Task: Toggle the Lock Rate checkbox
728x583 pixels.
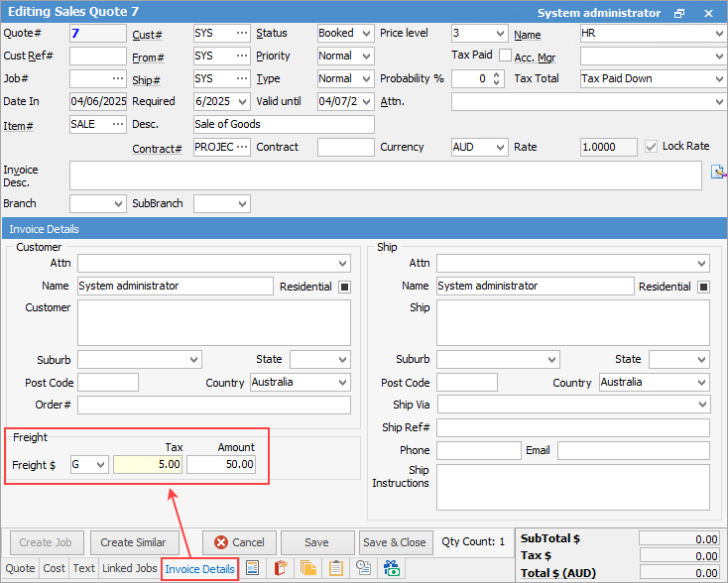Action: (x=651, y=147)
